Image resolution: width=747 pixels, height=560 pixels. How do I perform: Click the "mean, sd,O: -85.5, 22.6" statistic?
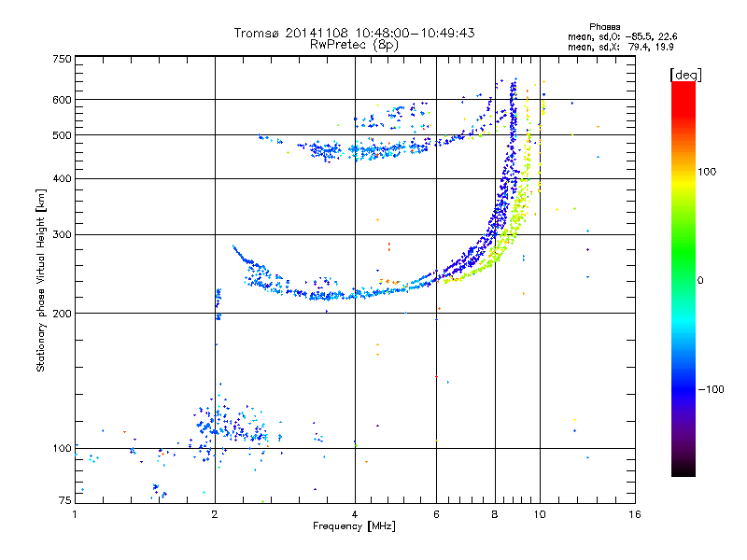[622, 36]
